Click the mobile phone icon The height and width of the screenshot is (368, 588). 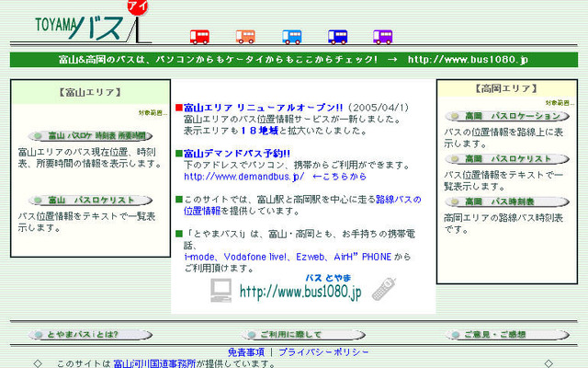point(384,289)
